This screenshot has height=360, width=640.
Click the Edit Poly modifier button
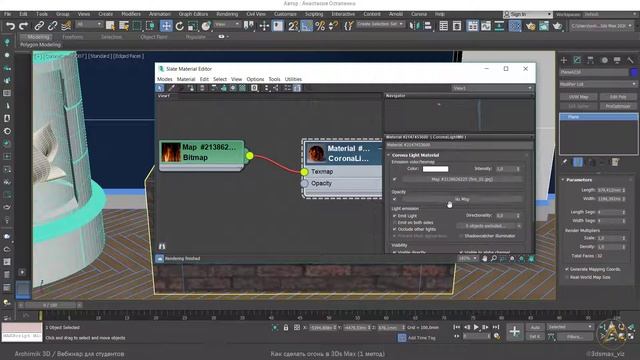pos(618,97)
